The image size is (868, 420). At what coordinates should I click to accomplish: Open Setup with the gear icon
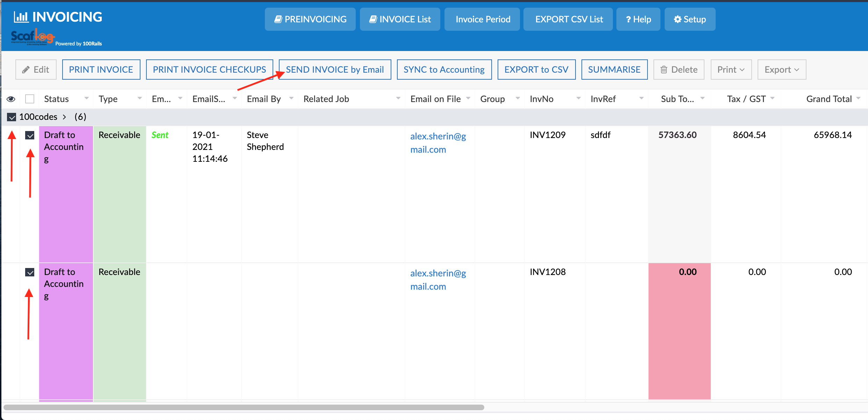pyautogui.click(x=690, y=19)
